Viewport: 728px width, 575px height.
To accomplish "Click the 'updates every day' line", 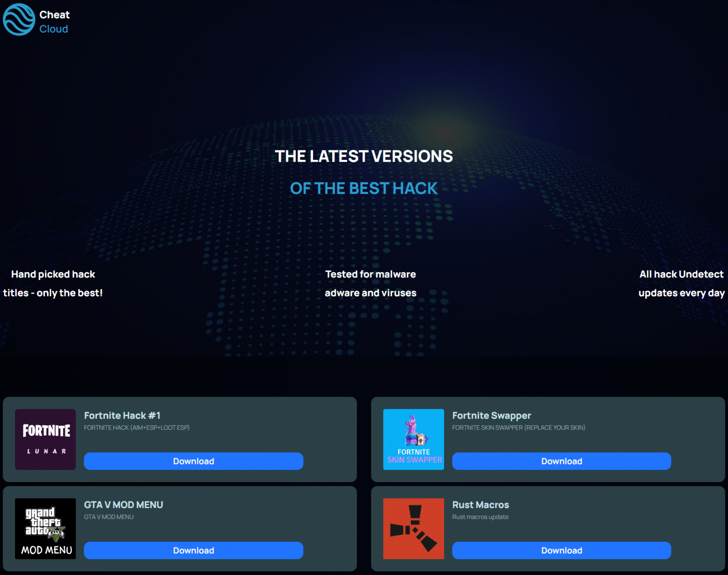I will coord(682,293).
